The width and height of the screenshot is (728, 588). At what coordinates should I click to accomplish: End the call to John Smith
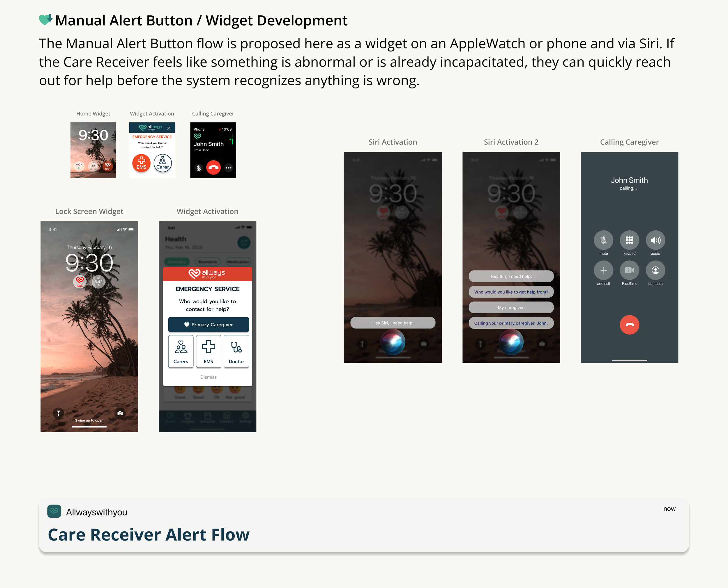629,325
